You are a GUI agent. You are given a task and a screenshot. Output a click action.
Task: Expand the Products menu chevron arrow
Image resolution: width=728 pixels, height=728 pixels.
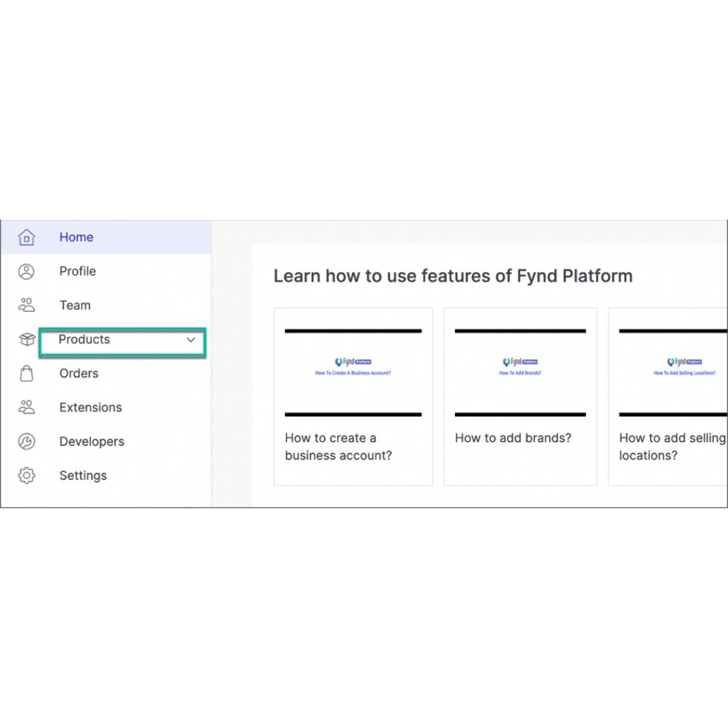191,340
